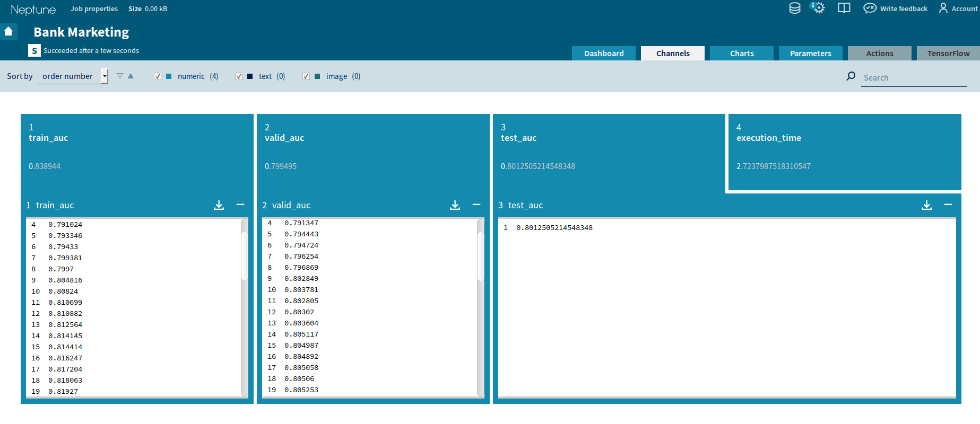Open Job properties
The height and width of the screenshot is (424, 980).
pos(94,8)
